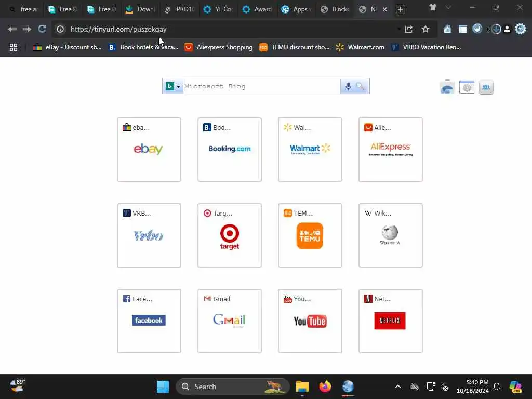Open the YouTube speed dial tile
This screenshot has width=532, height=399.
click(310, 321)
